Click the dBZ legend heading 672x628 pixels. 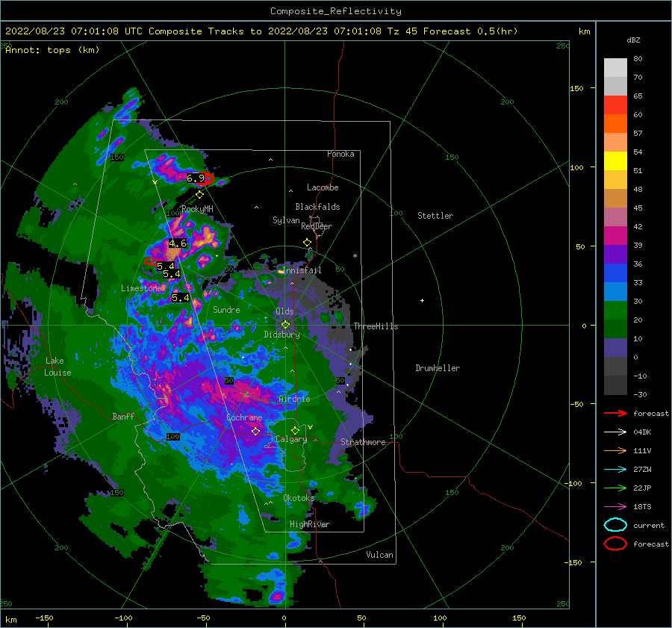pos(633,40)
